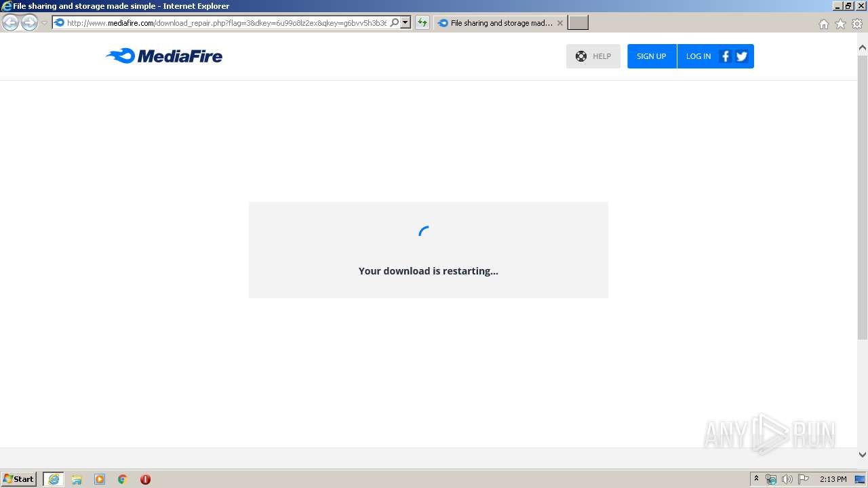This screenshot has height=488, width=868.
Task: Open the HELP button
Action: [593, 56]
